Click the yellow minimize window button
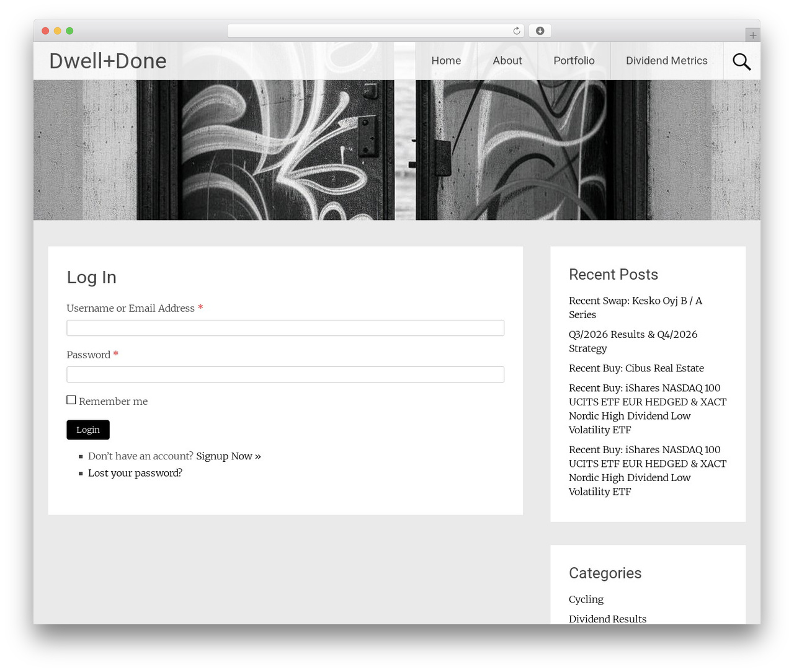 pos(58,31)
